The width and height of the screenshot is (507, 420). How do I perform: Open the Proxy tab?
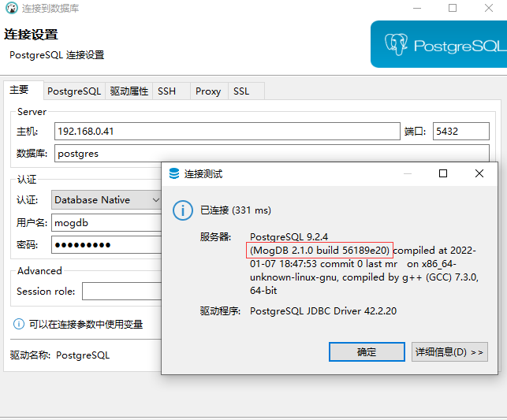(x=208, y=91)
